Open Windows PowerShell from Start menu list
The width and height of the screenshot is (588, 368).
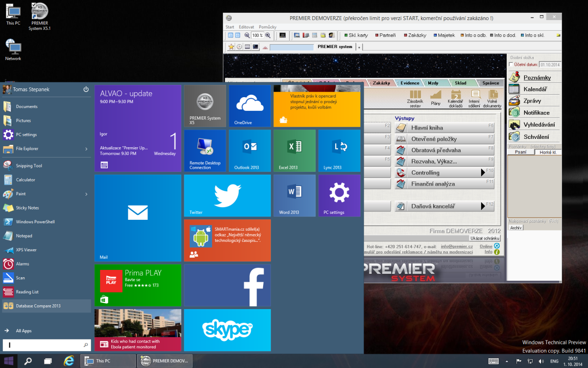[x=47, y=222]
